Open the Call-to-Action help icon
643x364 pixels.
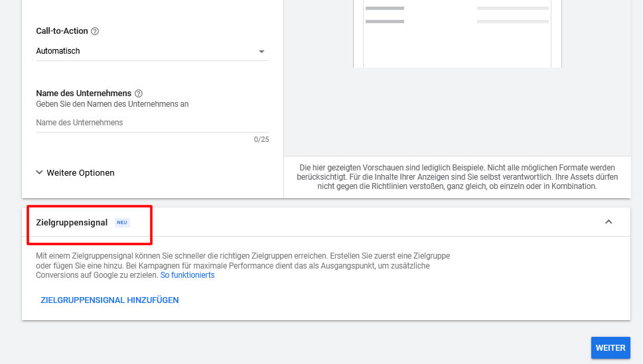click(x=95, y=31)
